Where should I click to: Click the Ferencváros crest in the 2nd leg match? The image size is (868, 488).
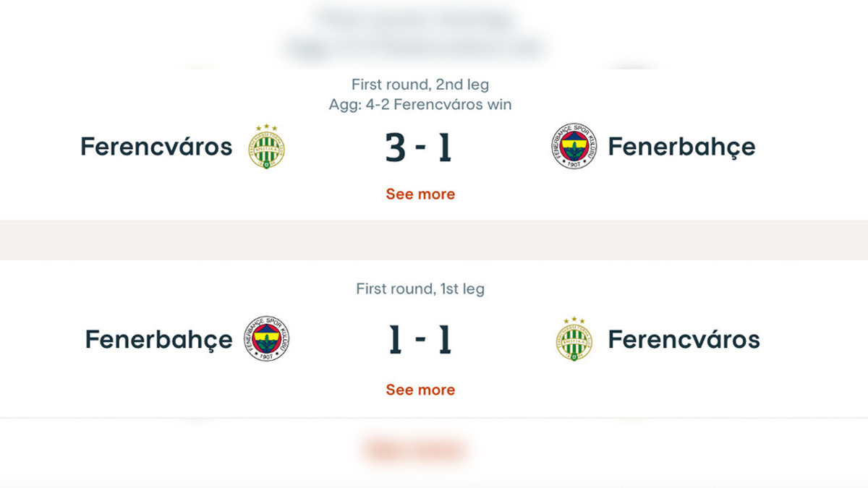pos(267,147)
